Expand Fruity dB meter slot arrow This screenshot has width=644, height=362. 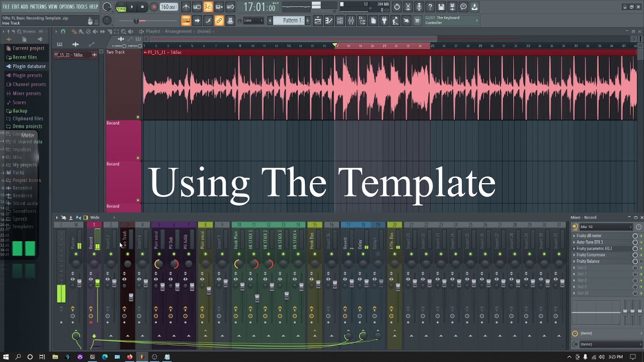pos(574,236)
